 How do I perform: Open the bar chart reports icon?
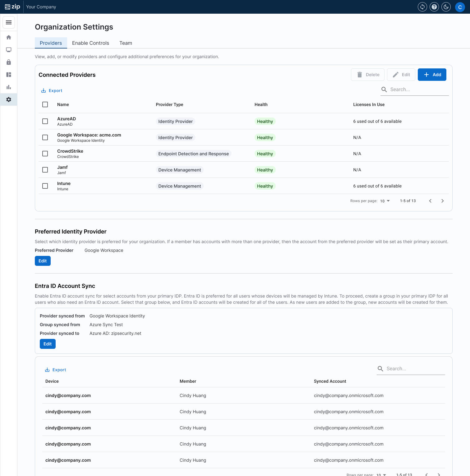tap(9, 87)
